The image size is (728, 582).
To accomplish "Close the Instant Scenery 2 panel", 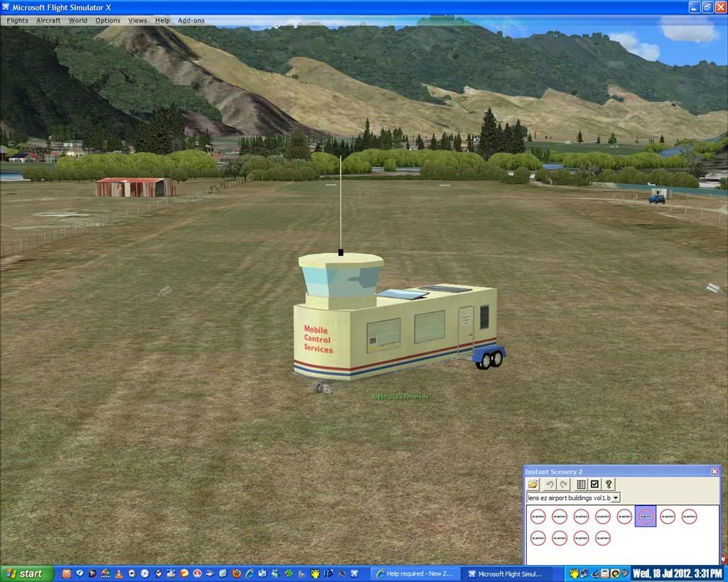I will pos(714,472).
